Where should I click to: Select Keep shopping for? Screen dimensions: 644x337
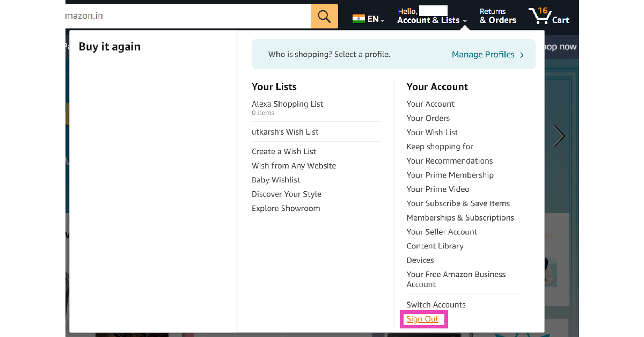[x=440, y=146]
